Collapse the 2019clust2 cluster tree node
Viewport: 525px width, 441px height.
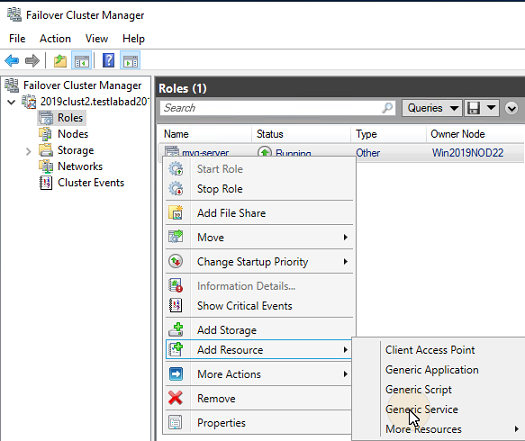[x=11, y=102]
